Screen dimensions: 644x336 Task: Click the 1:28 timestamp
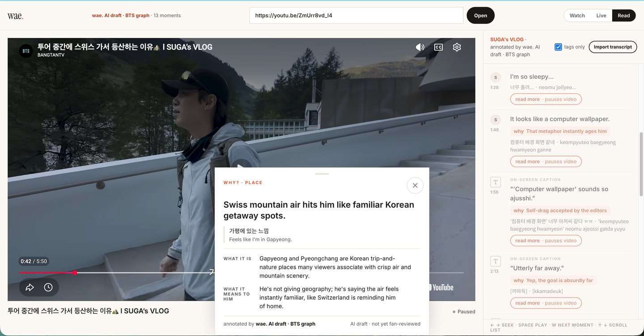[494, 88]
